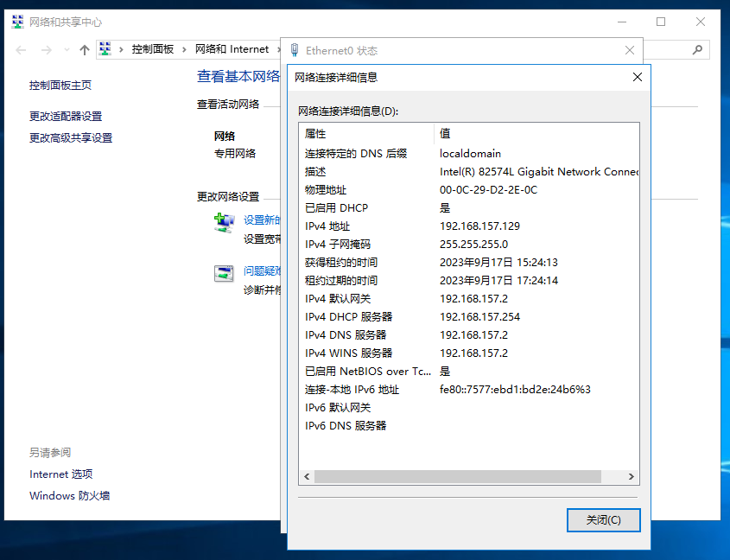Image resolution: width=730 pixels, height=560 pixels.
Task: Open the recent locations dropdown arrow
Action: 67,50
